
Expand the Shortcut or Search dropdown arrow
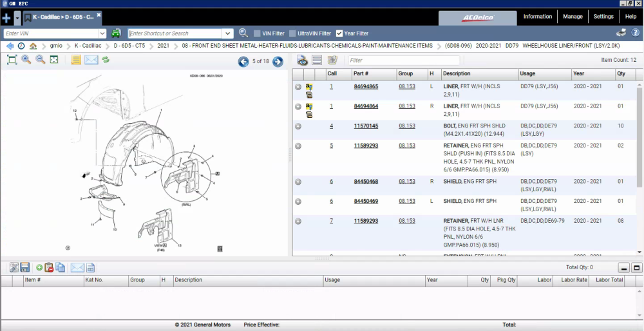pos(228,33)
